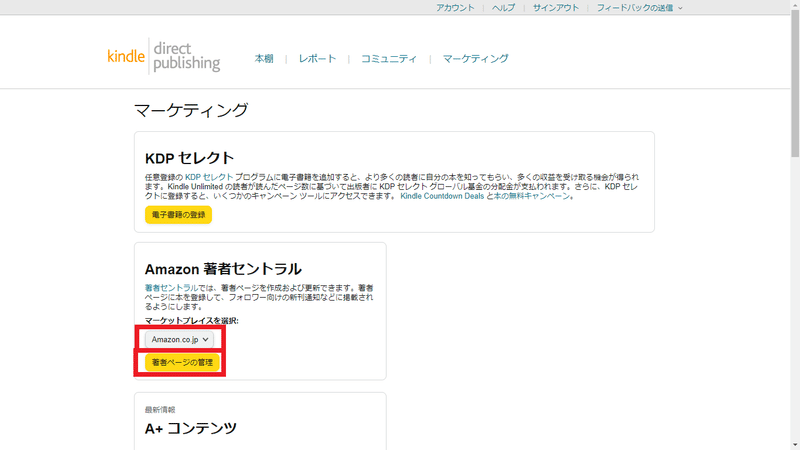Click the scrollbar down arrow
Image resolution: width=800 pixels, height=450 pixels.
point(795,445)
